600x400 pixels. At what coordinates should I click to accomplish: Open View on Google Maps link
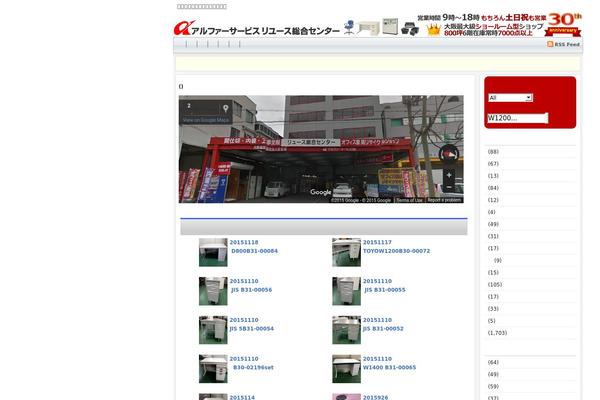coord(206,120)
